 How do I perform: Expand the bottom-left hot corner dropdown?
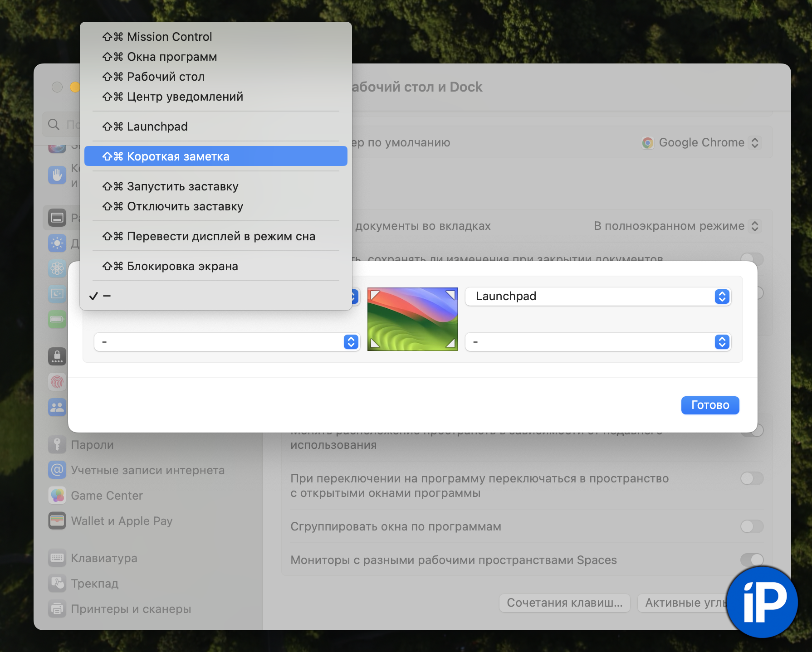click(227, 342)
